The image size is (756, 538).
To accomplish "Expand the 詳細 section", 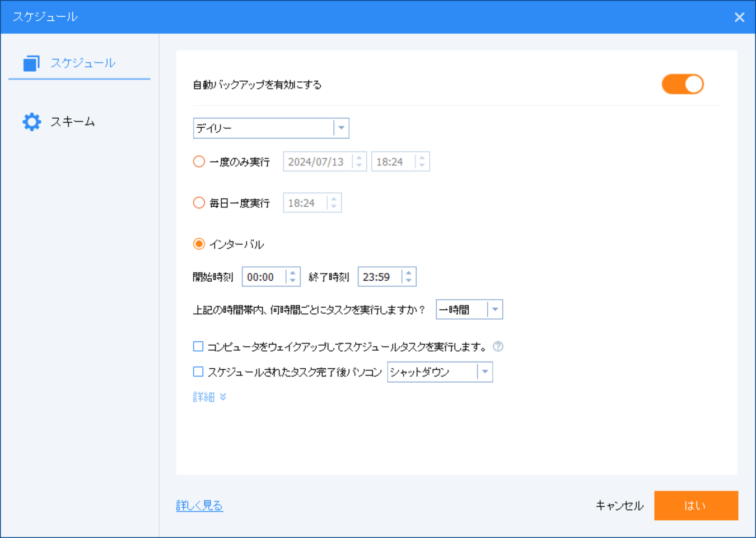I will (x=209, y=397).
